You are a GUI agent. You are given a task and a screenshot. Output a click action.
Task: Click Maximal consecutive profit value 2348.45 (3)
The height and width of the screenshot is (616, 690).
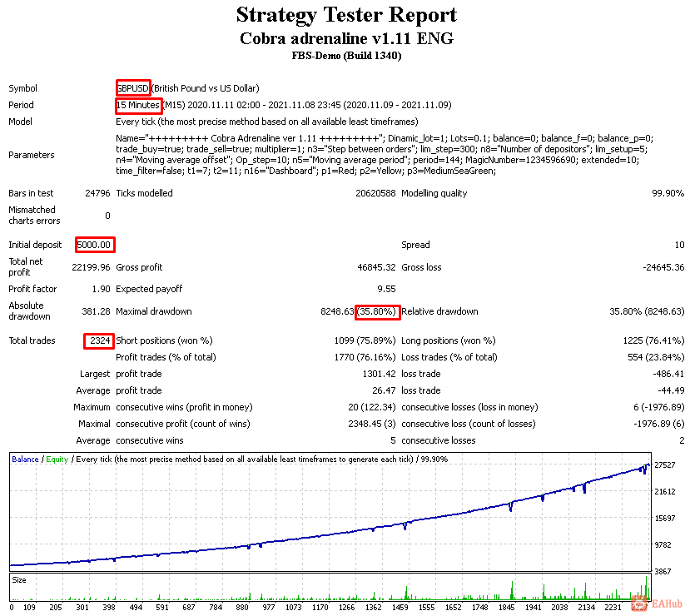pos(372,425)
